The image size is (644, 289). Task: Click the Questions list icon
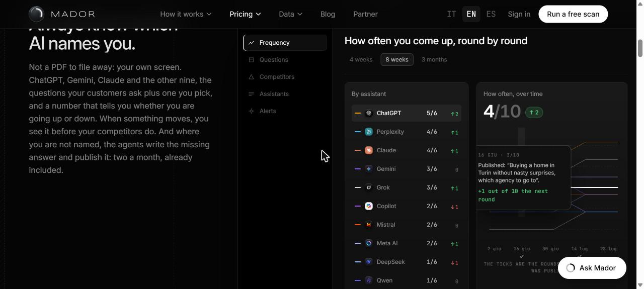(251, 60)
